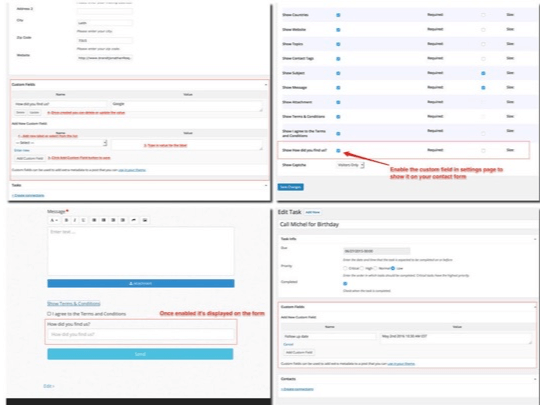Check 'I agree to the Terms and Conditions'

tap(49, 314)
